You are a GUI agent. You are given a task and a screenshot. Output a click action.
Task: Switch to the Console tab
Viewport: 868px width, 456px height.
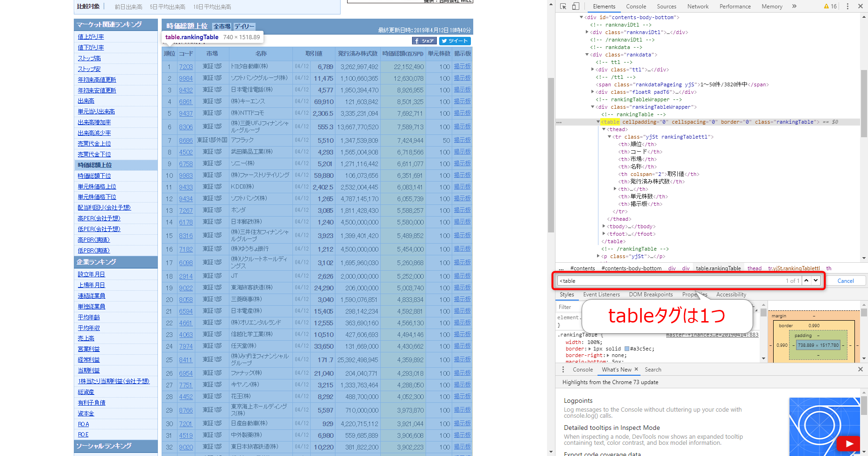636,7
